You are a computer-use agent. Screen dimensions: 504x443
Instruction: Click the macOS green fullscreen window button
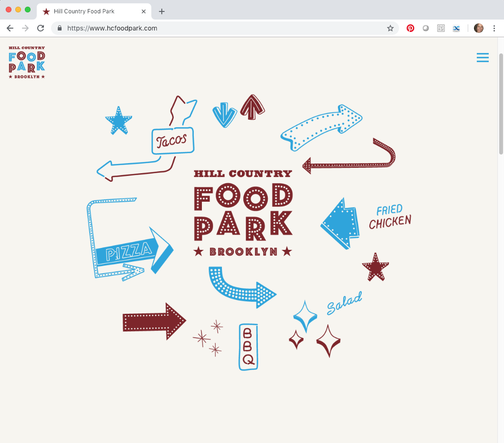[28, 10]
